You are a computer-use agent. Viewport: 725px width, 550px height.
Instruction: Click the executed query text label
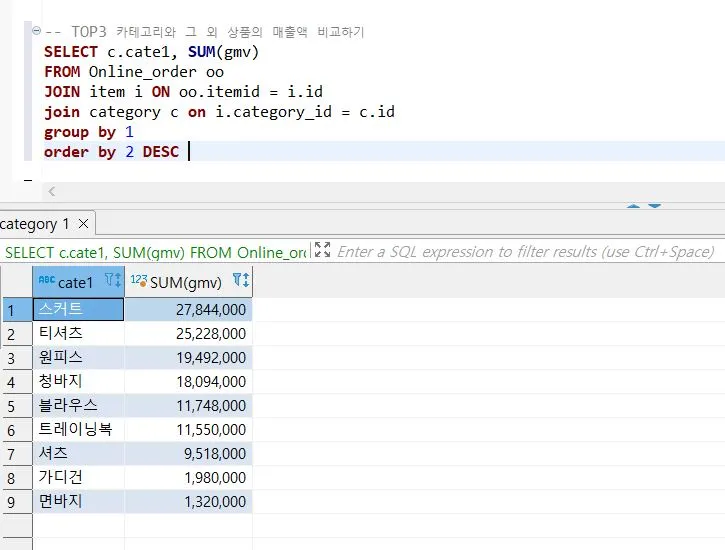(x=156, y=252)
